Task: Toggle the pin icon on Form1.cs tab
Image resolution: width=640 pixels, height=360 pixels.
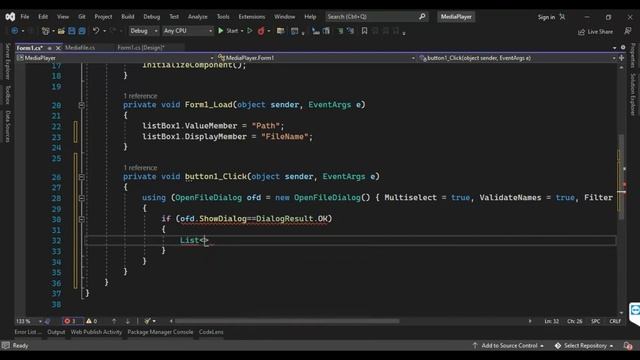Action: [50, 48]
